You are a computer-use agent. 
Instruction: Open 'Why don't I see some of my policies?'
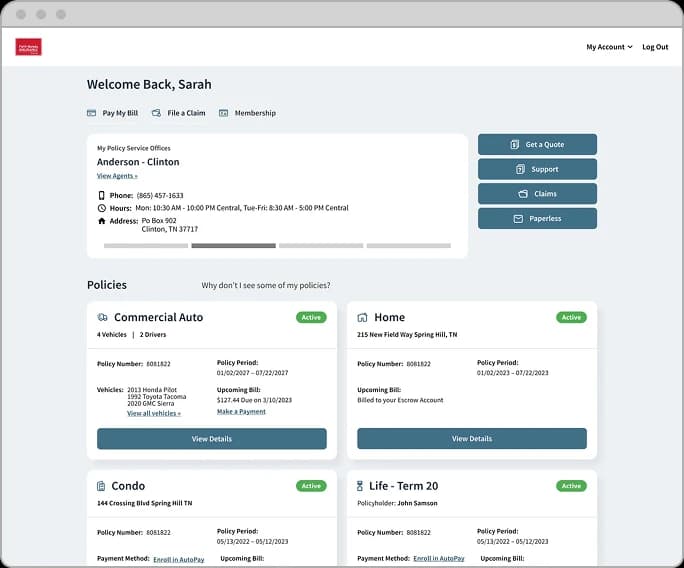coord(266,285)
